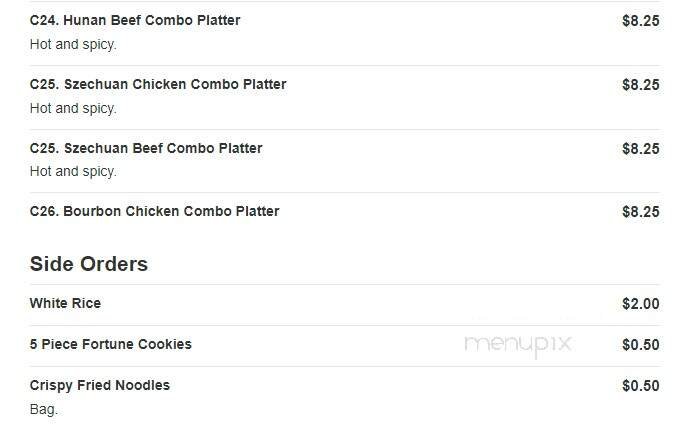
Task: Click the "Bag." description under Crispy Noodles
Action: pyautogui.click(x=44, y=409)
